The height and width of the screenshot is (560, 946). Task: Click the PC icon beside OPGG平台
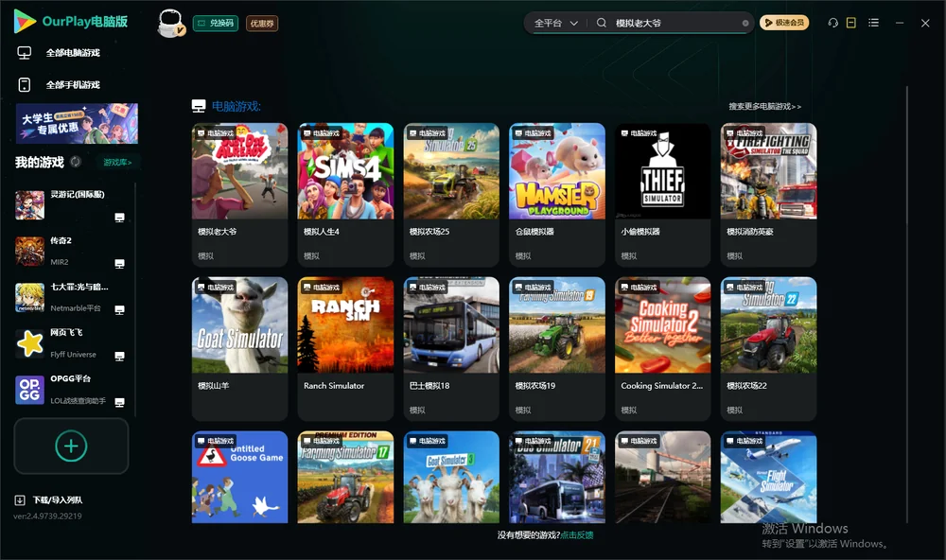point(119,403)
